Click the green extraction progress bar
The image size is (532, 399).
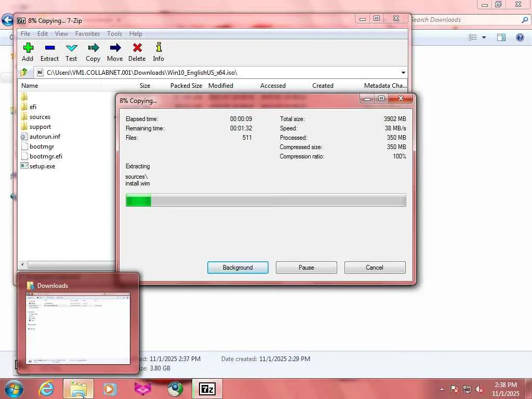point(265,200)
